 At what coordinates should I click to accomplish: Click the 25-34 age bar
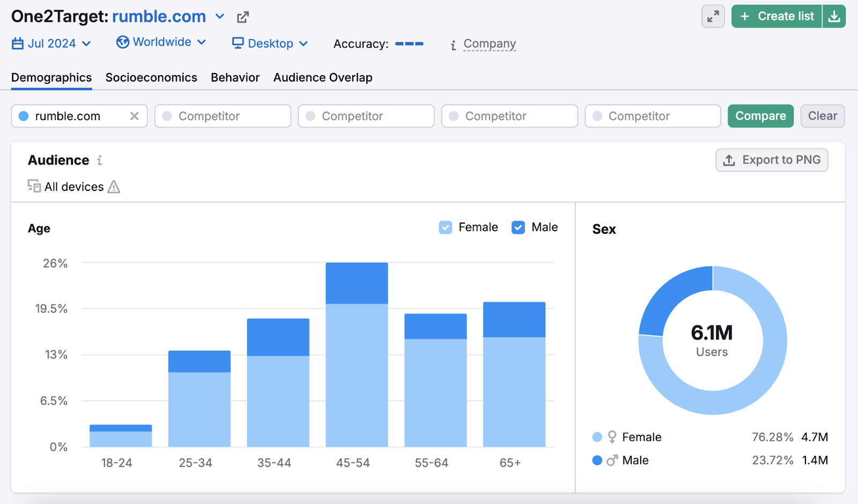tap(199, 399)
